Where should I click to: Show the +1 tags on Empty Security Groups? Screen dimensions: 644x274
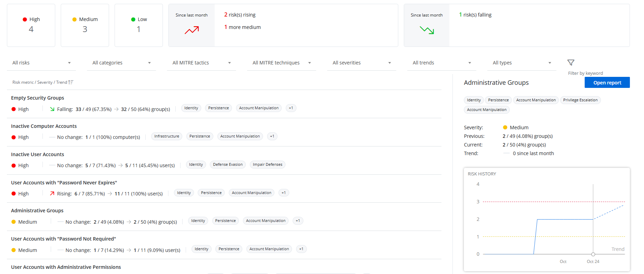click(x=291, y=108)
